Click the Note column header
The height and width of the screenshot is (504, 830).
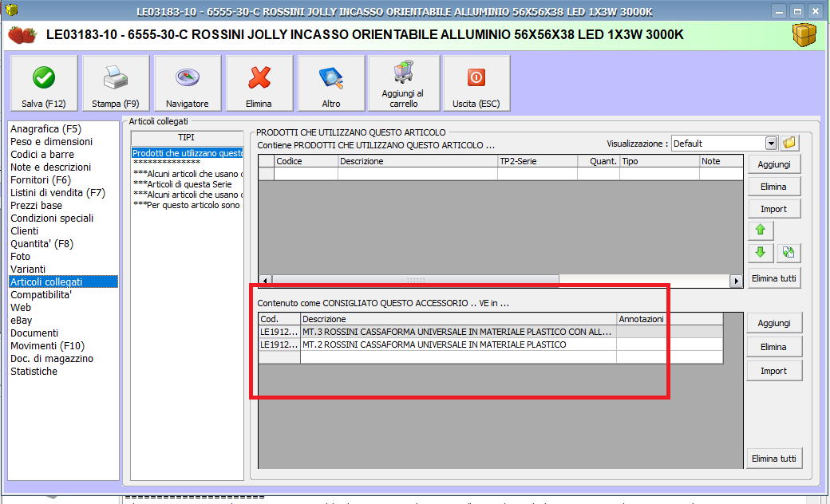pyautogui.click(x=721, y=161)
